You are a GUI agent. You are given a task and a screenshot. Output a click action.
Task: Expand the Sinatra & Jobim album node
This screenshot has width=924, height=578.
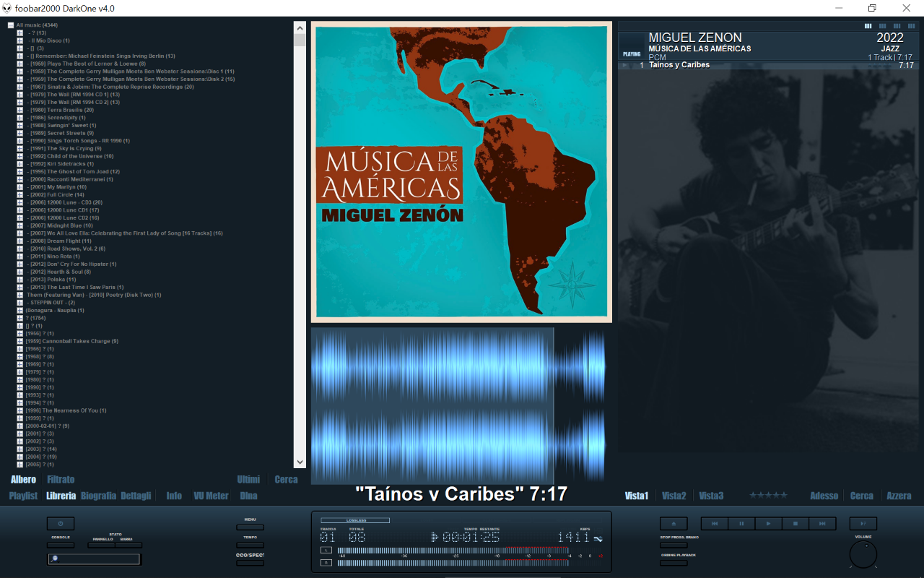20,87
